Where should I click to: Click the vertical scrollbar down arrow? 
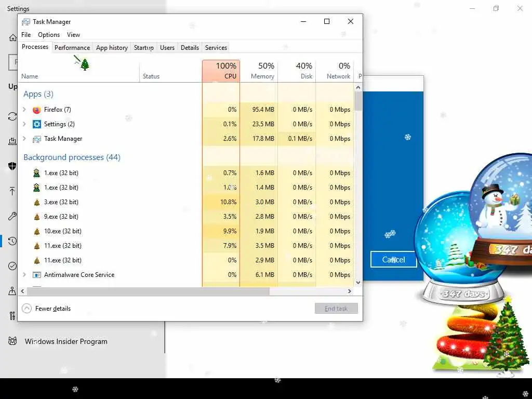pos(358,282)
